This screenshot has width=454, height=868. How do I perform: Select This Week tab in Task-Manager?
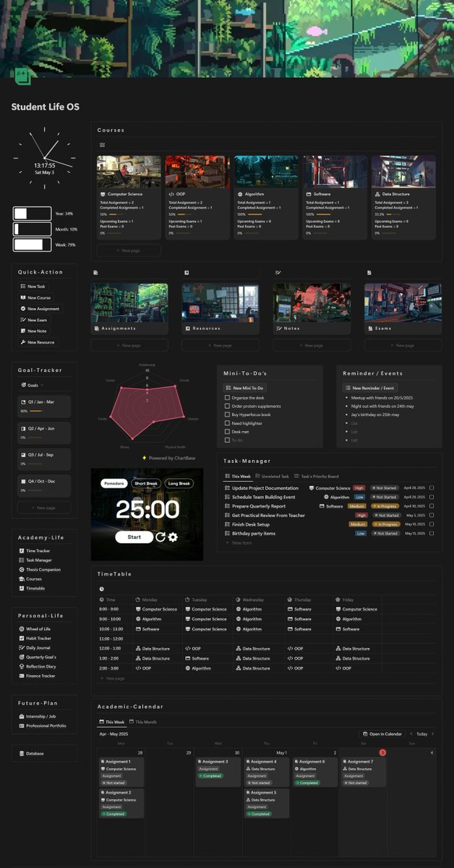[x=238, y=476]
